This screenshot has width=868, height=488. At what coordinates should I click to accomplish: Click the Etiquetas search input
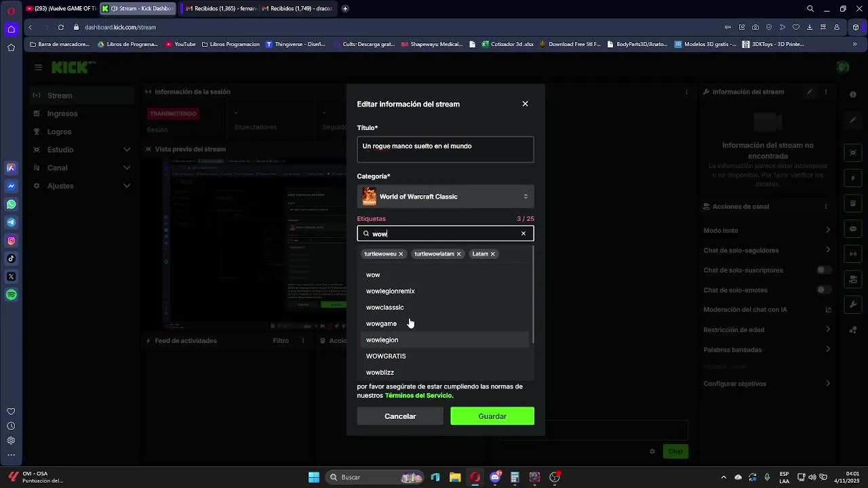point(446,234)
